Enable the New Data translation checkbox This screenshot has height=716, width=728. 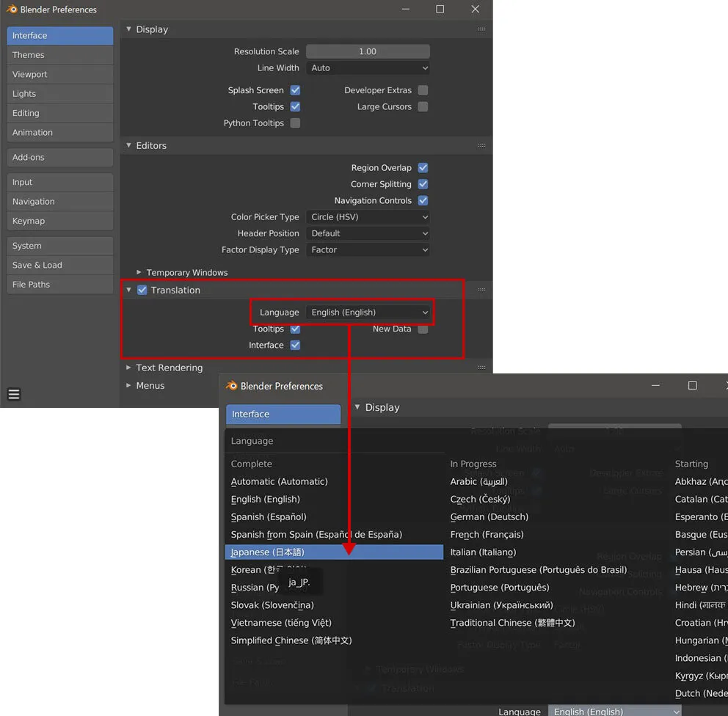(x=423, y=329)
